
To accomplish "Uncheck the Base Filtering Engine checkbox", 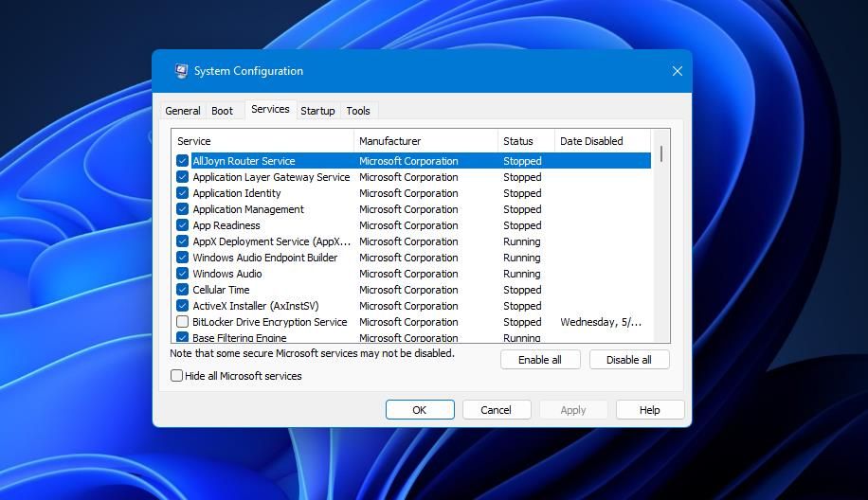I will [x=182, y=337].
